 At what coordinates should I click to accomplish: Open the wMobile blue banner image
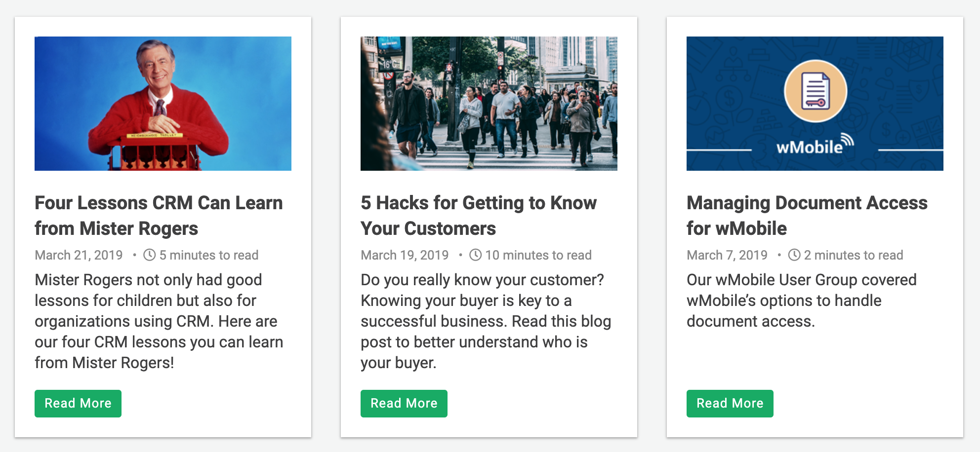(815, 104)
